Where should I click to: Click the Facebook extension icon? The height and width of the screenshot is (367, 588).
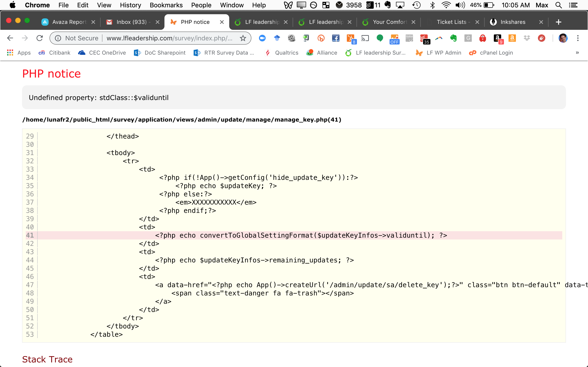336,38
